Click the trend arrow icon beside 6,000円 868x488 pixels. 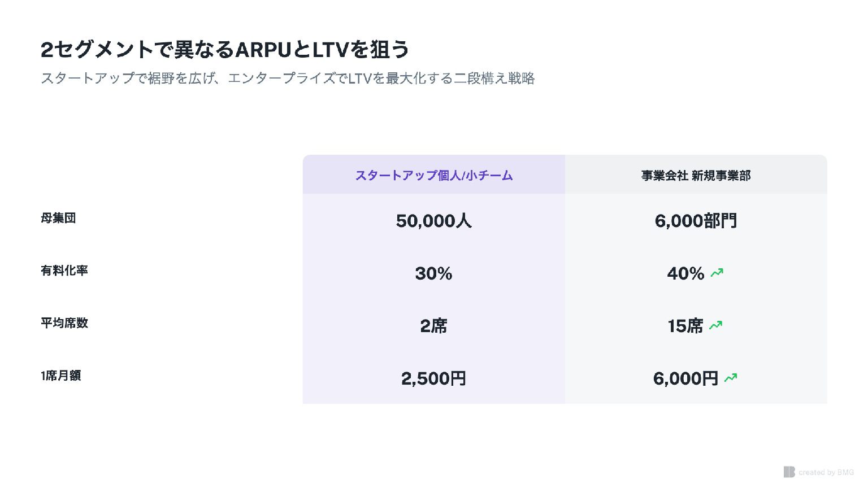pyautogui.click(x=731, y=378)
